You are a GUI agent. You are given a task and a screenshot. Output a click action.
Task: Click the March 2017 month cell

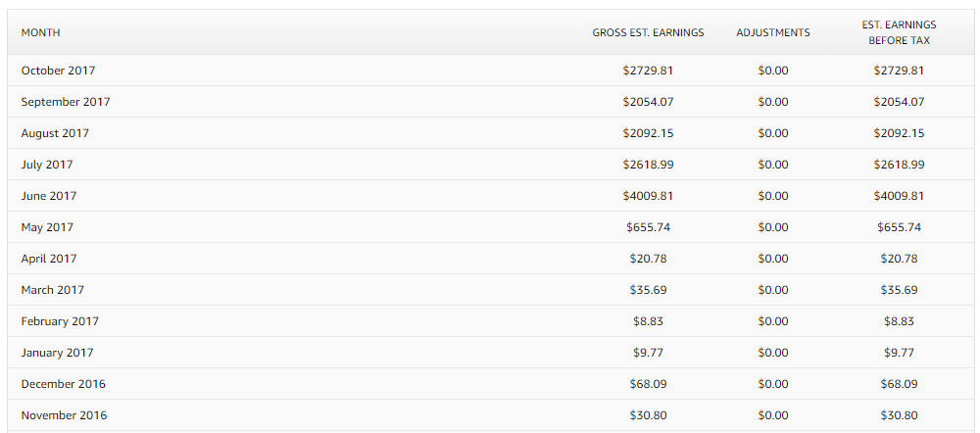point(53,289)
